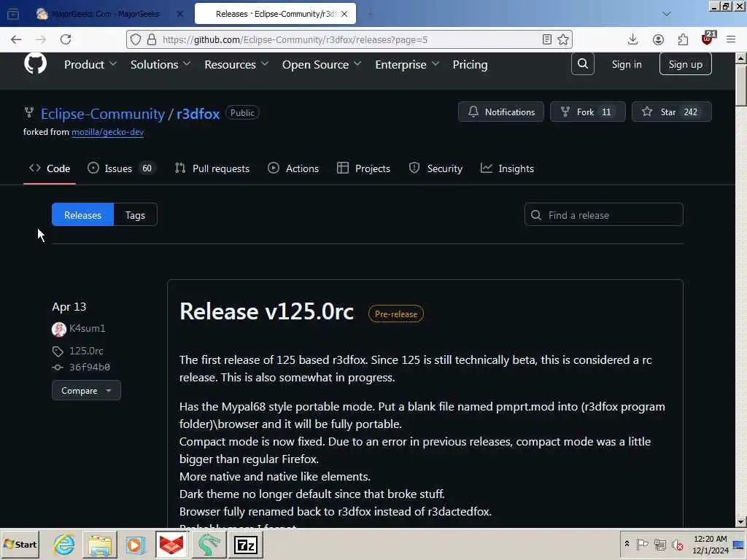Close the Releases tab
Screen dimensions: 747x560
click(x=344, y=14)
